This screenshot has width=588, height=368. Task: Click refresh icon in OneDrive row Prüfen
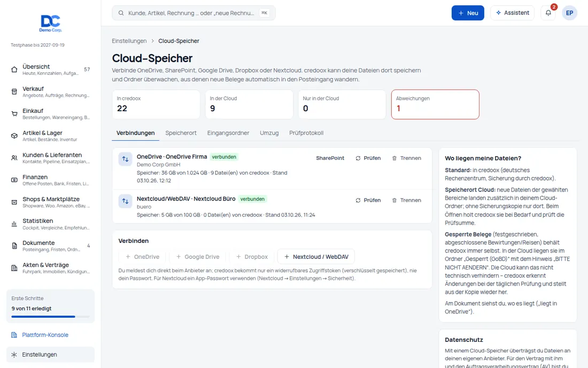(358, 158)
